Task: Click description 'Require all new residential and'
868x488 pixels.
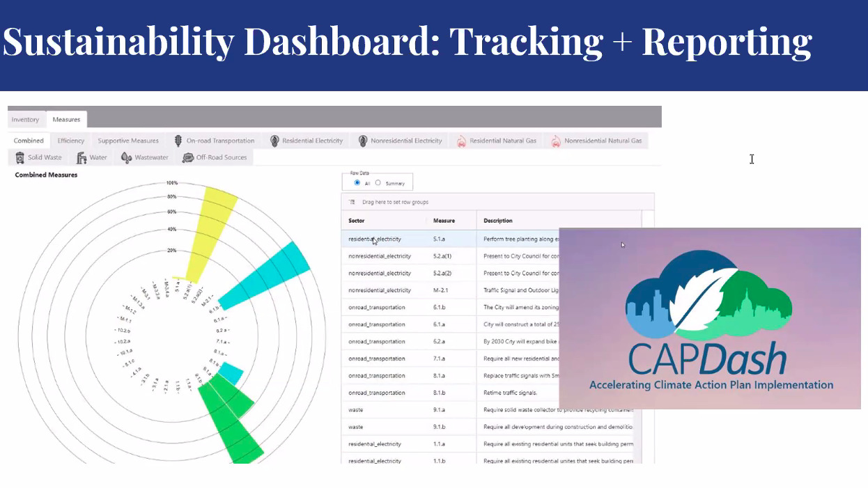Action: tap(521, 359)
